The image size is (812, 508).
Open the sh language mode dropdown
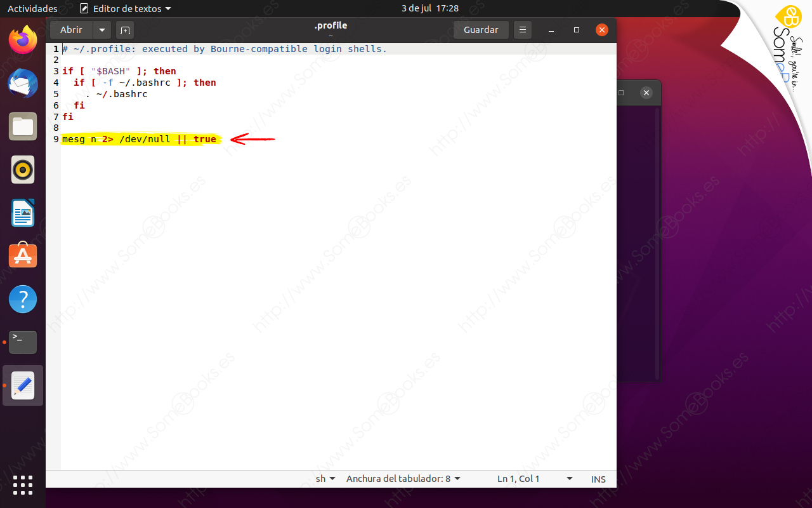click(325, 479)
